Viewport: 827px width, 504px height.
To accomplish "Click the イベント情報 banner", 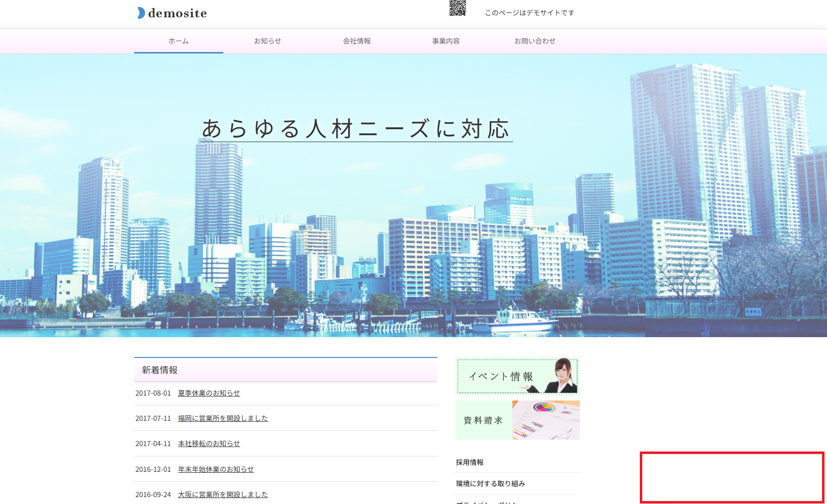I will click(517, 376).
